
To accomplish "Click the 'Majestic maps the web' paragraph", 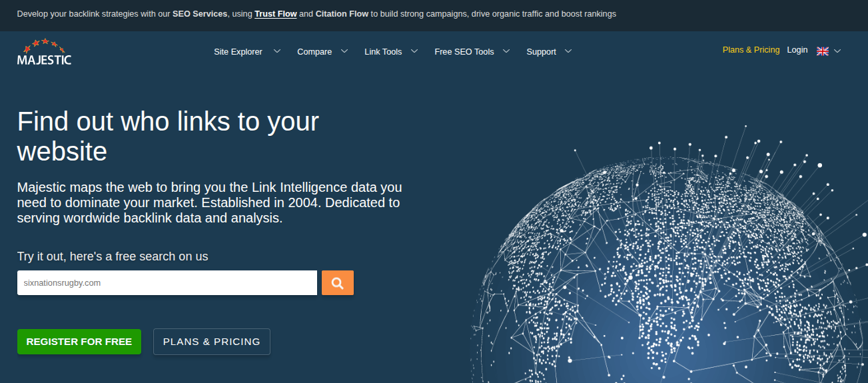I will click(210, 202).
